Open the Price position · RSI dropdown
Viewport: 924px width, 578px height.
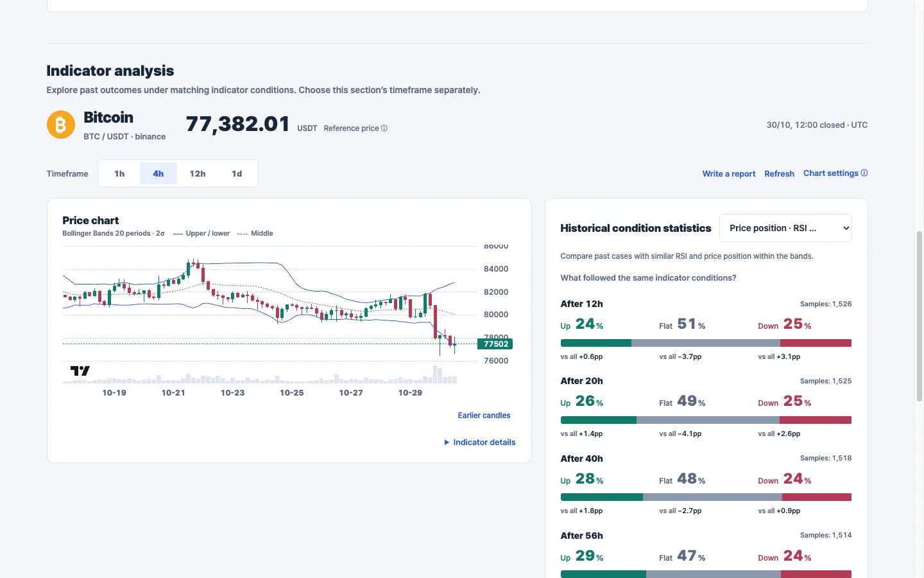pos(785,228)
